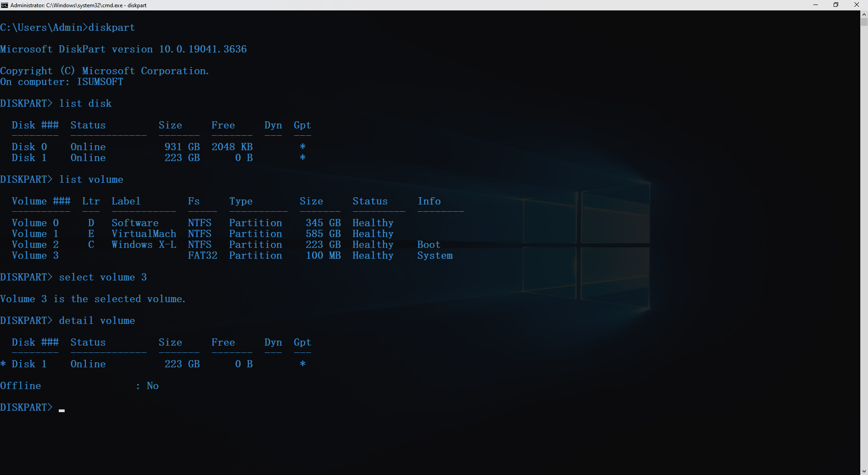The width and height of the screenshot is (868, 475).
Task: Click the 345 GB size value
Action: coord(323,223)
